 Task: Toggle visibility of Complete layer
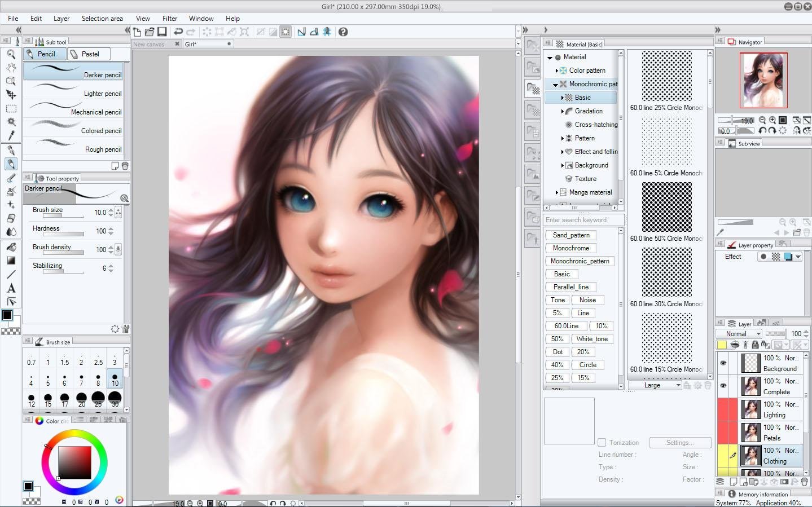pyautogui.click(x=723, y=386)
